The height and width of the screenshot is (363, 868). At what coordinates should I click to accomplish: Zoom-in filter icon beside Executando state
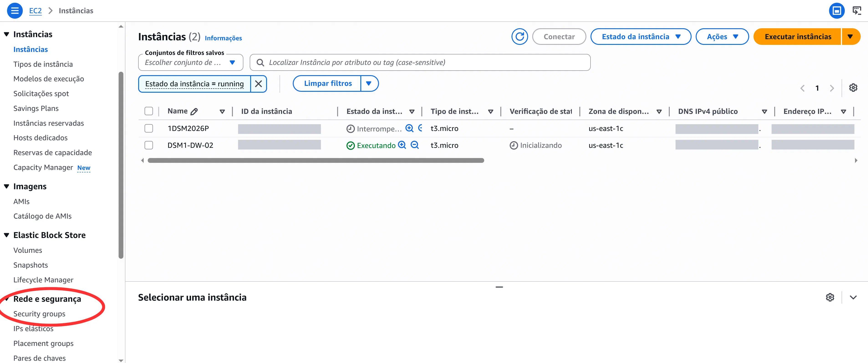coord(402,145)
